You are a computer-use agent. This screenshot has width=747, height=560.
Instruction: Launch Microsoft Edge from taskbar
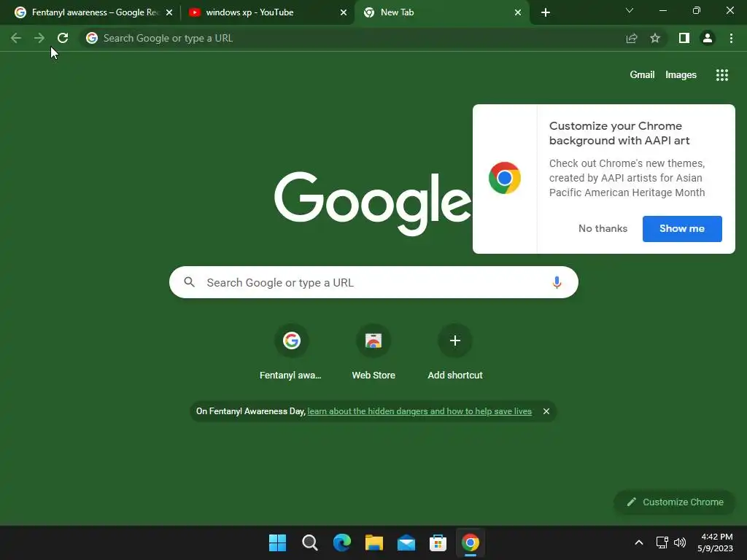point(341,542)
